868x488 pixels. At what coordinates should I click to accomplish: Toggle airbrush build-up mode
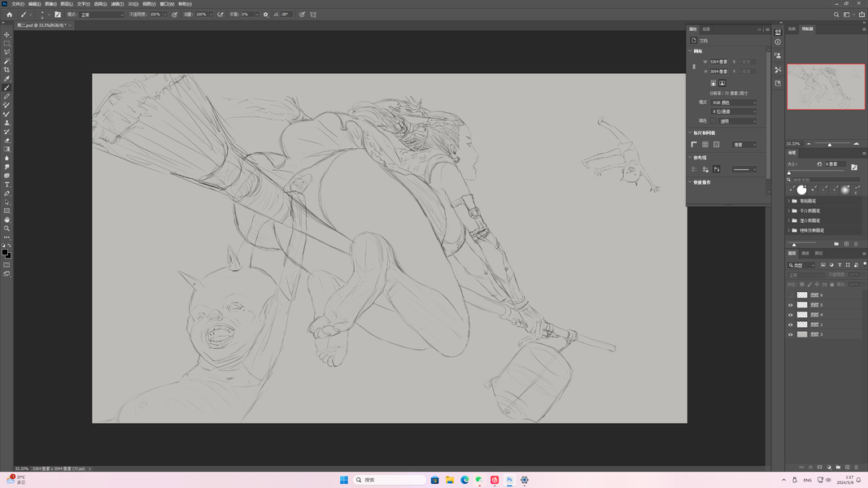[220, 15]
